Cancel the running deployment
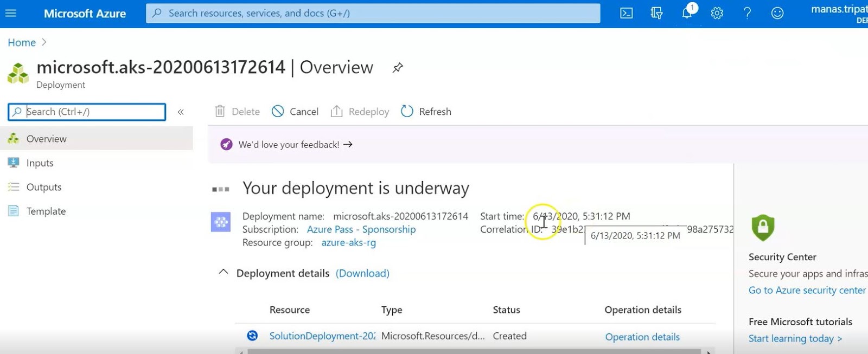 (x=295, y=112)
